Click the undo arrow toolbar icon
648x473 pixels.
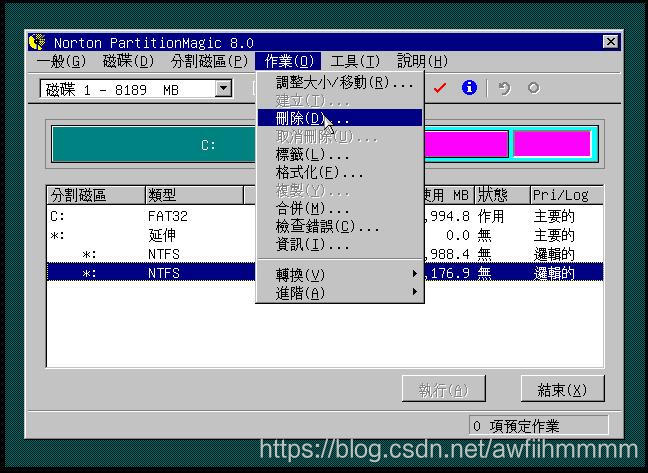point(504,88)
